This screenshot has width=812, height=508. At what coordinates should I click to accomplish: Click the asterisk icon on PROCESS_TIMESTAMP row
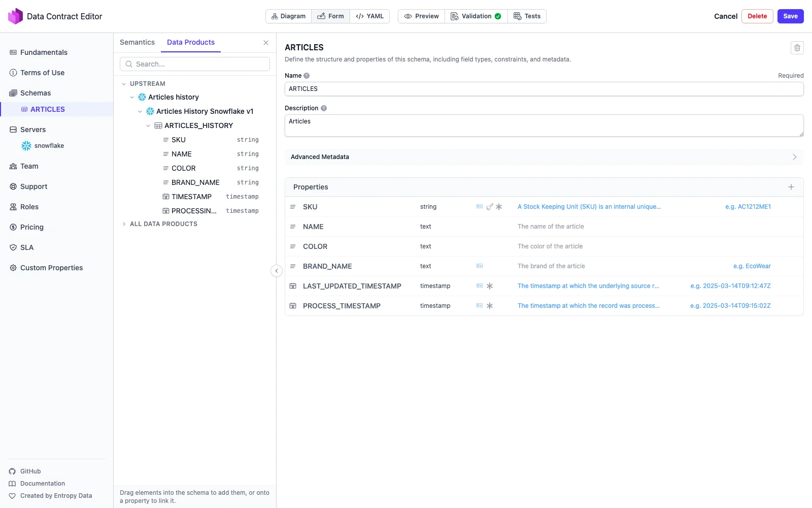click(x=490, y=306)
